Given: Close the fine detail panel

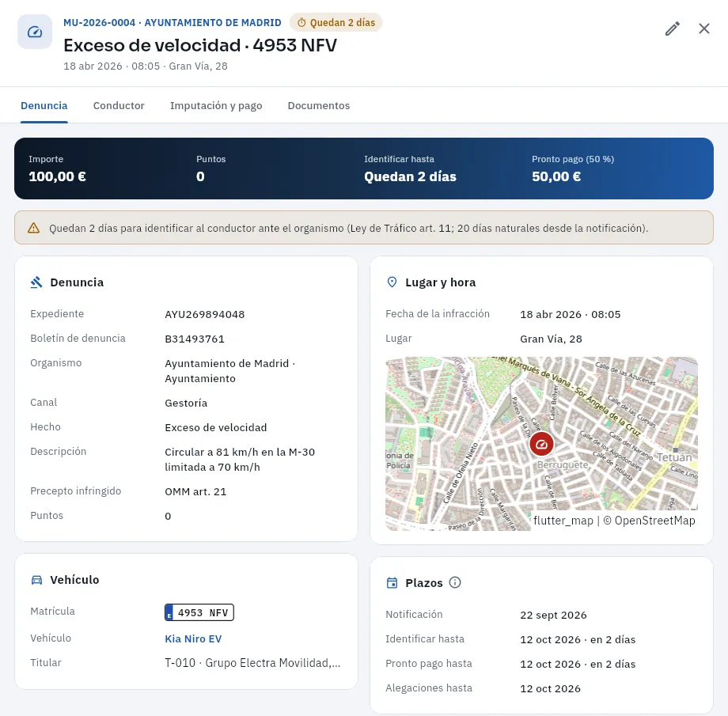Looking at the screenshot, I should 703,28.
